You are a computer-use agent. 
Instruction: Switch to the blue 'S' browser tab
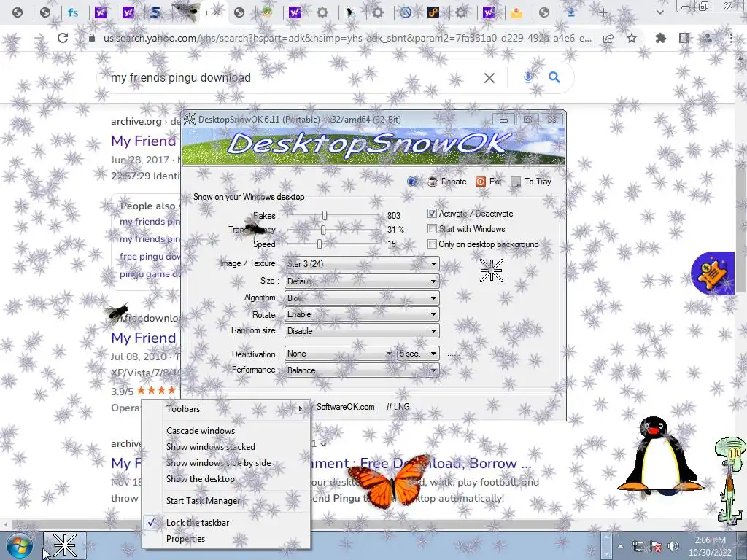click(155, 12)
